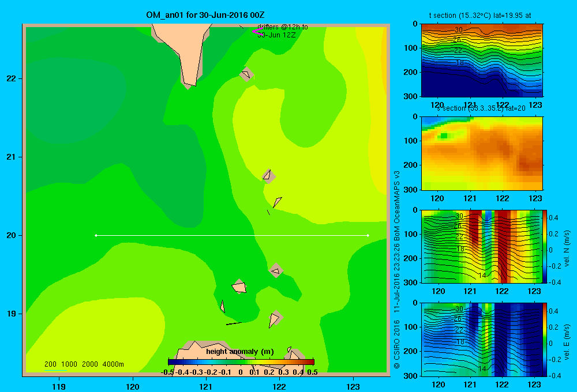Click the "4000m" depth contour legend entry
The image size is (577, 392).
point(113,364)
